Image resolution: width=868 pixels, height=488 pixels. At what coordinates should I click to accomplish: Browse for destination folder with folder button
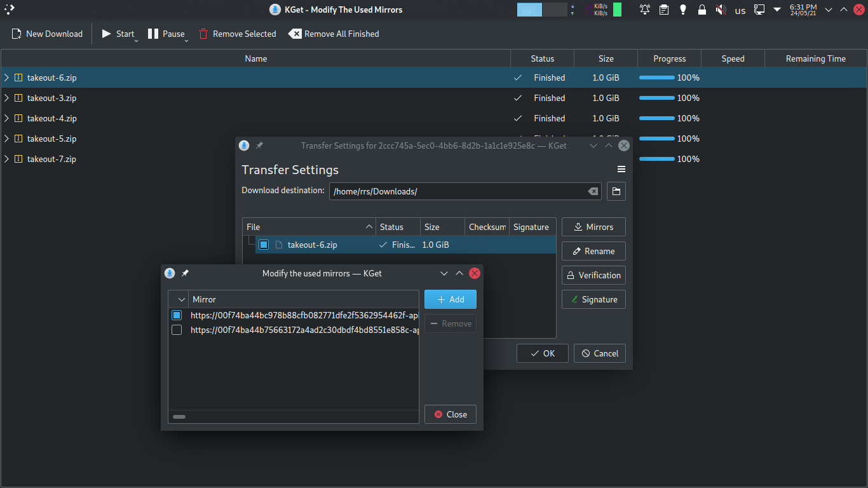(616, 191)
